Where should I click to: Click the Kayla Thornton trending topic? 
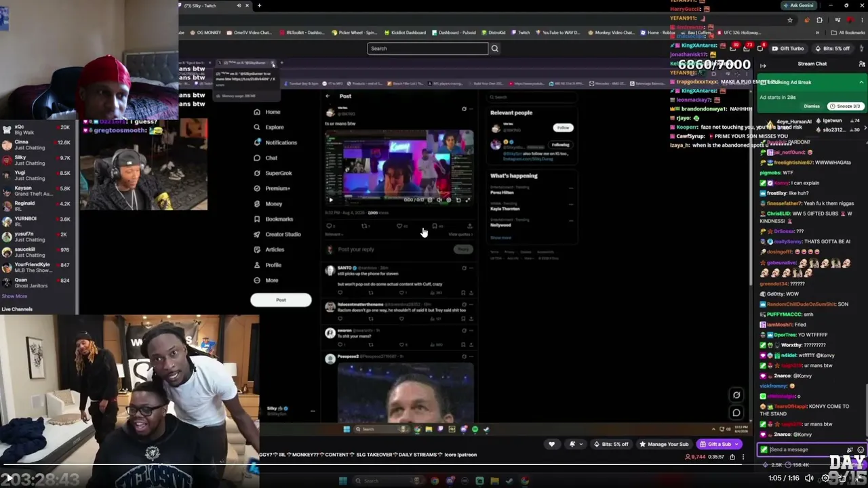click(x=505, y=208)
